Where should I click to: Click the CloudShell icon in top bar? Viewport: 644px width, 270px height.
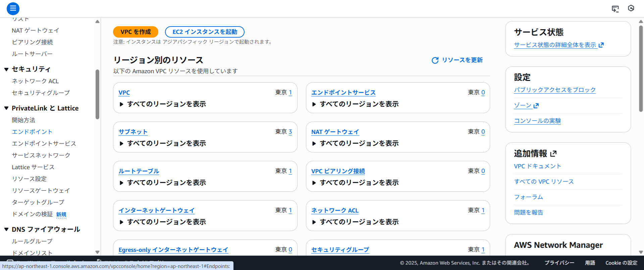[615, 9]
